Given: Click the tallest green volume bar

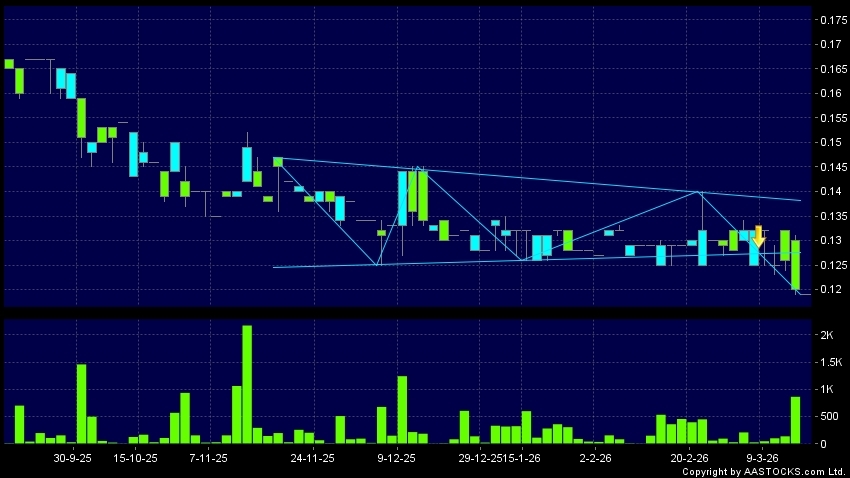Looking at the screenshot, I should tap(247, 384).
